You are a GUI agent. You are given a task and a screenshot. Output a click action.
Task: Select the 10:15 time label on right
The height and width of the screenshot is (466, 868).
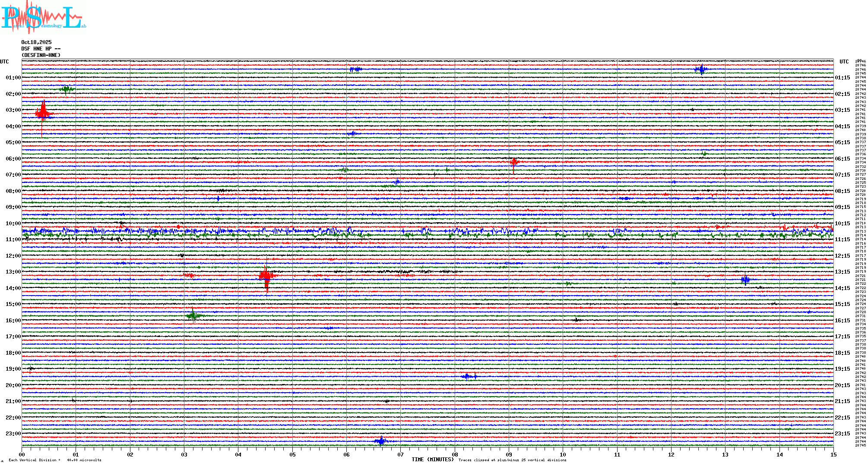click(x=842, y=224)
